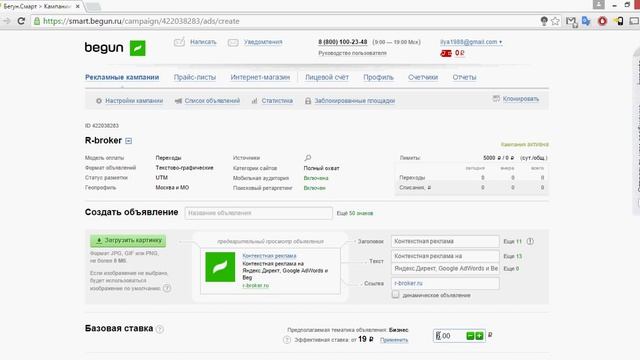Click the Заголовок input field
The height and width of the screenshot is (360, 640).
pos(445,241)
